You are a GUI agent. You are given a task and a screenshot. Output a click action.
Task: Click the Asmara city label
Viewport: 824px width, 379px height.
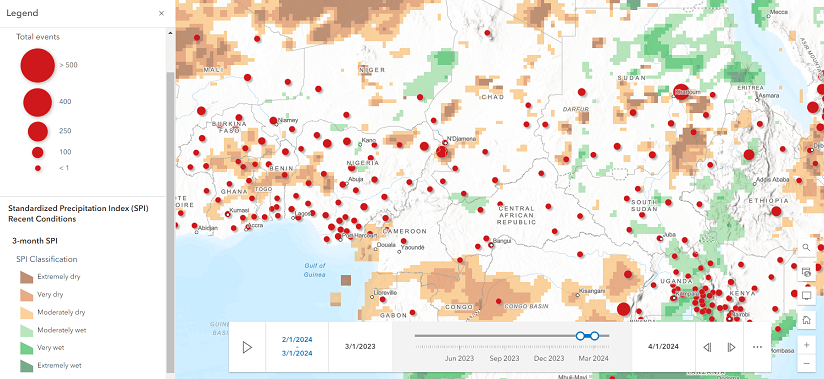tap(769, 96)
